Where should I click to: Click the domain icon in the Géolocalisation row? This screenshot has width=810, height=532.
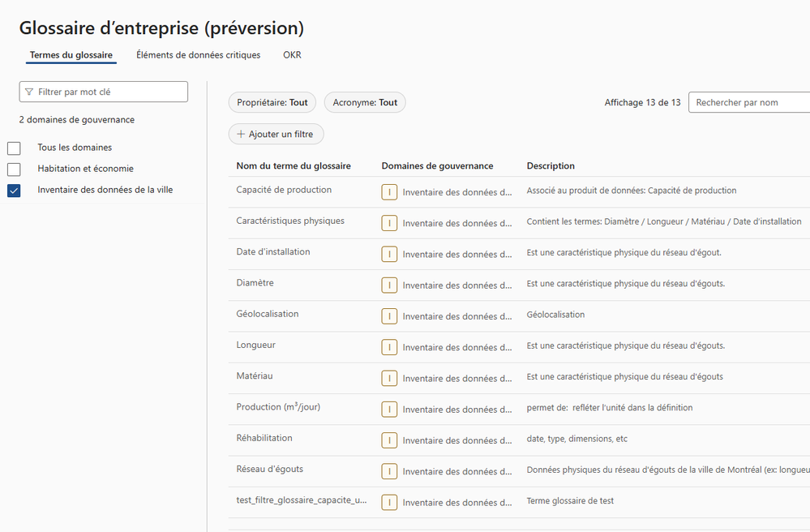(389, 316)
